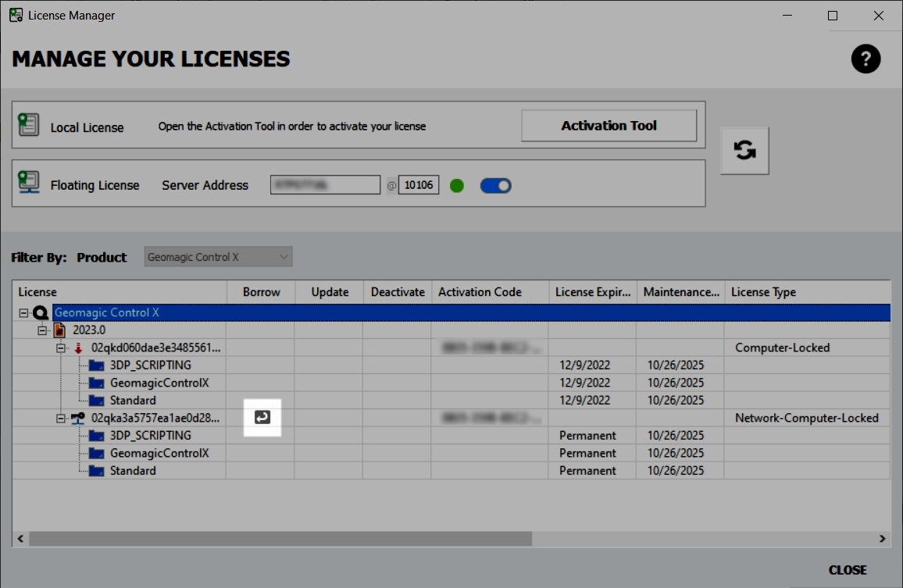Disable the Floating License toggle switch
903x588 pixels.
(495, 185)
